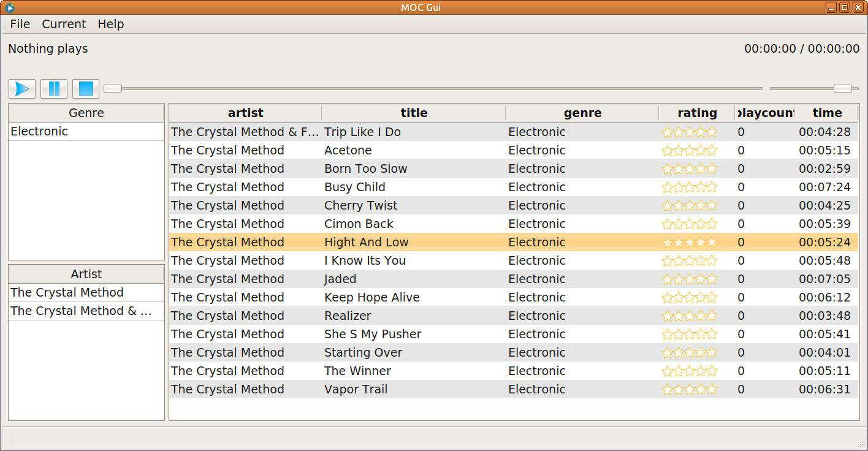Click the rating stars for Jaded
The height and width of the screenshot is (451, 868).
click(x=690, y=279)
